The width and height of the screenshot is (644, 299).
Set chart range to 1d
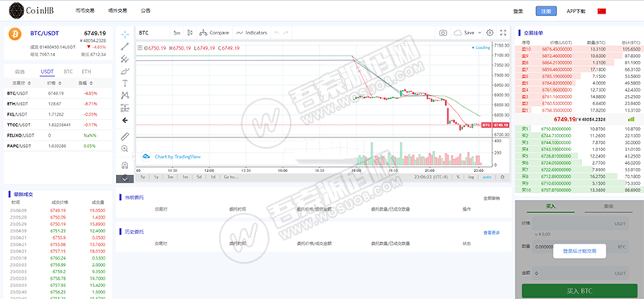tap(213, 177)
